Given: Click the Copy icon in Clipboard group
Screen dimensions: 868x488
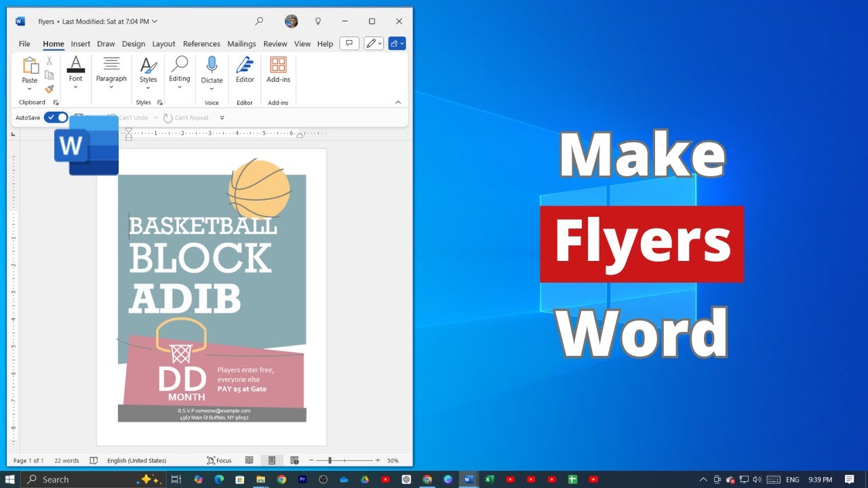Looking at the screenshot, I should pos(50,75).
